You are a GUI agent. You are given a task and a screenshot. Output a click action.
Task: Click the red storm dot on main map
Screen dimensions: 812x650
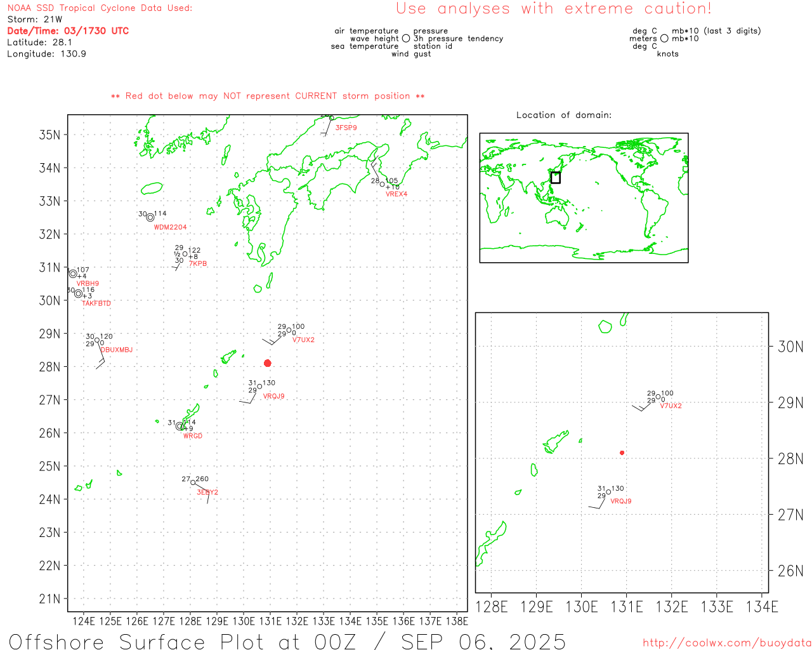(268, 363)
